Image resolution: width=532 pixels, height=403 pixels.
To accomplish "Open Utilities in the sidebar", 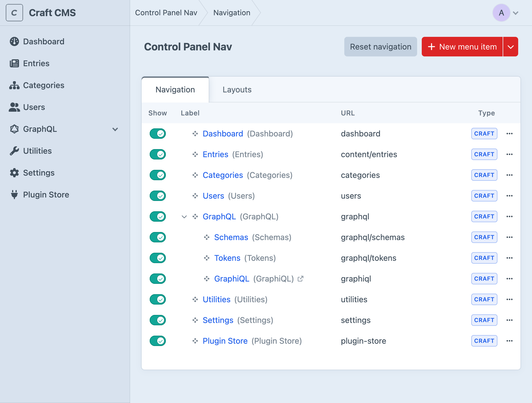I will [31, 151].
